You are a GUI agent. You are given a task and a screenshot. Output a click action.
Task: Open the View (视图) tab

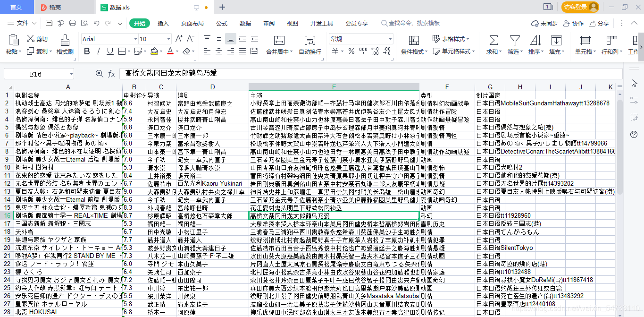[x=292, y=23]
